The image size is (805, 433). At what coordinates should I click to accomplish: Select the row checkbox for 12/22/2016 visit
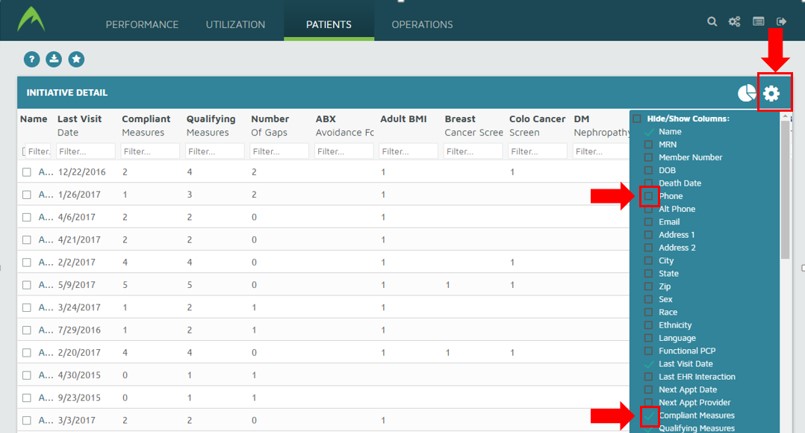[x=27, y=172]
